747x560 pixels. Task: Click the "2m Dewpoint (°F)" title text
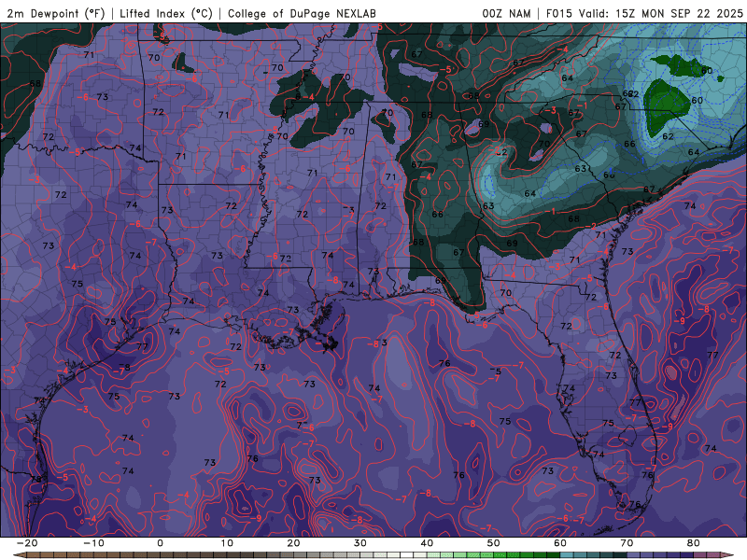tap(55, 13)
